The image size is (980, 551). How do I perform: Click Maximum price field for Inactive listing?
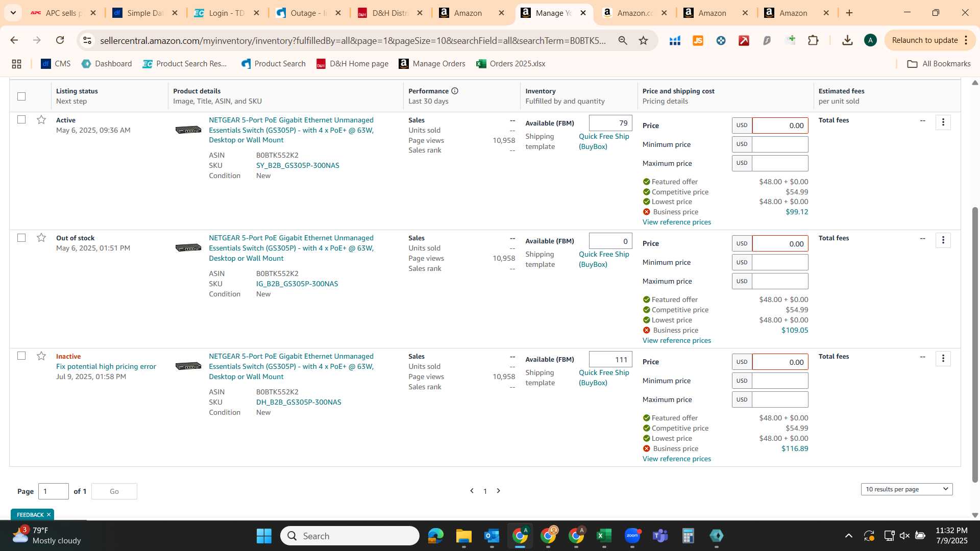[x=780, y=399]
